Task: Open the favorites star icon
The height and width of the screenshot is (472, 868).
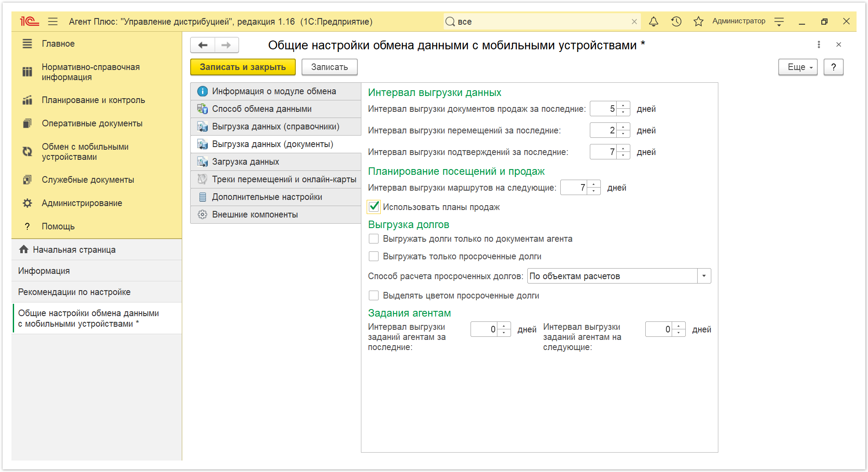Action: pos(698,21)
